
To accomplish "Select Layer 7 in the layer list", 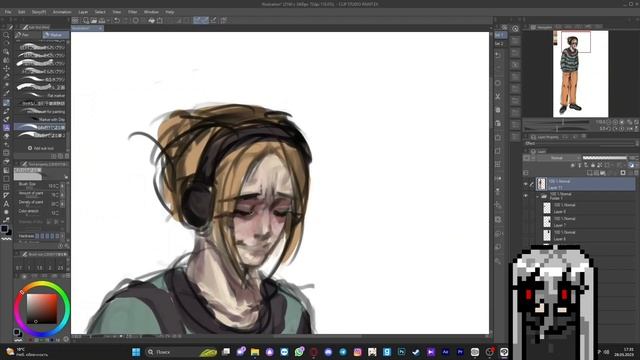I will (x=586, y=222).
